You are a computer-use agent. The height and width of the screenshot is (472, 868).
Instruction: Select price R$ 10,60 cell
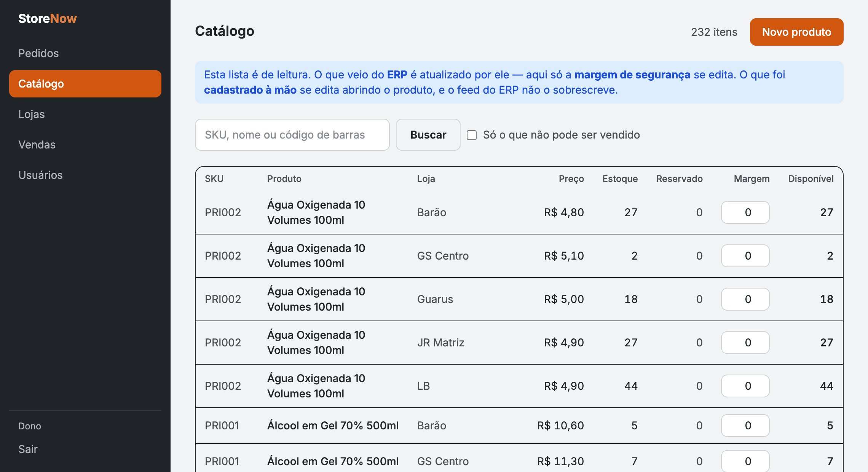560,426
